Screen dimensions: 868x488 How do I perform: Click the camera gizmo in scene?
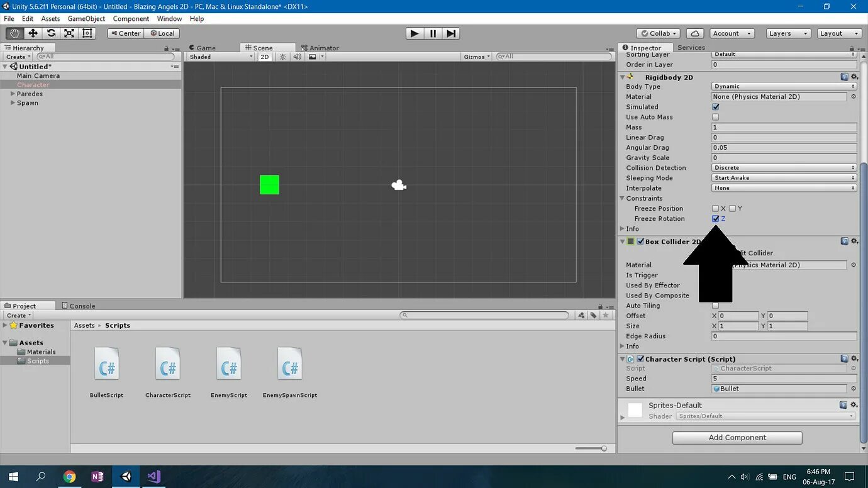399,185
